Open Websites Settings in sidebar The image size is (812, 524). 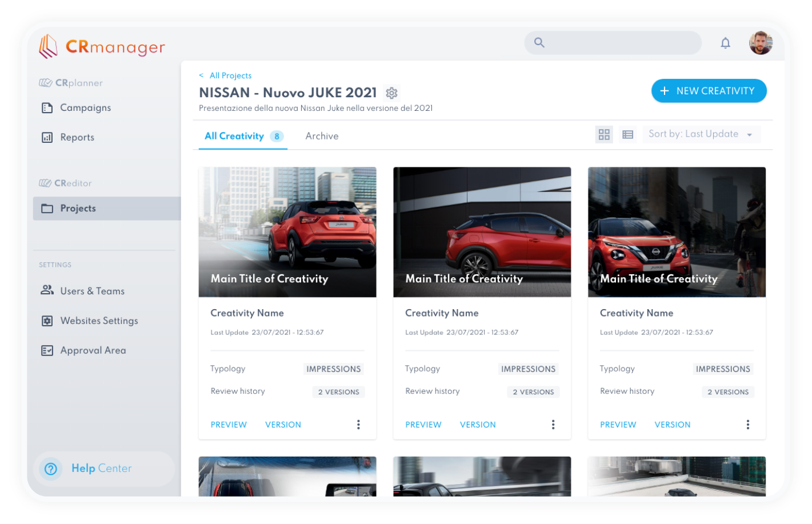tap(99, 321)
